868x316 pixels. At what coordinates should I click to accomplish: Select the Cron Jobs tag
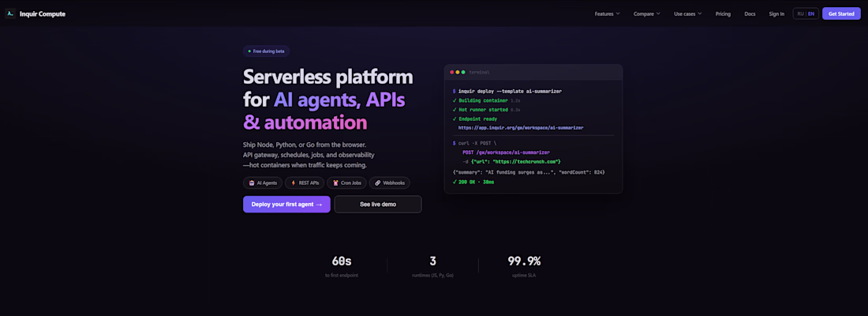pyautogui.click(x=346, y=183)
